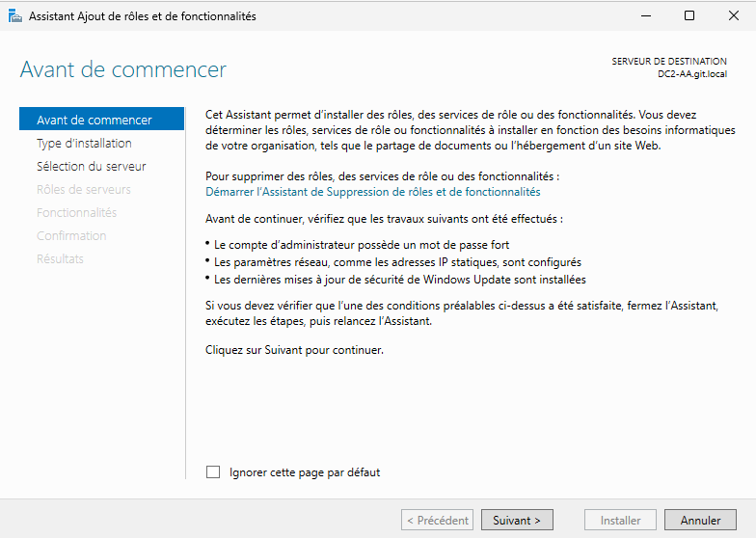Close the wizard window with the X
756x538 pixels.
733,15
